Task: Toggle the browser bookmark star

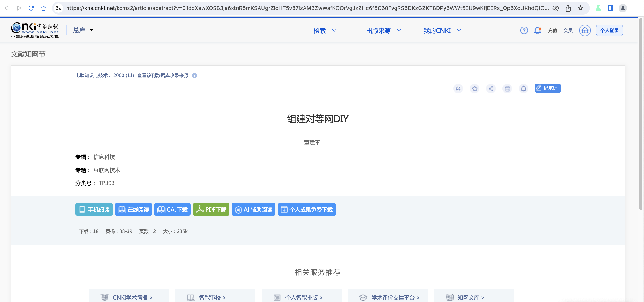Action: (x=581, y=8)
